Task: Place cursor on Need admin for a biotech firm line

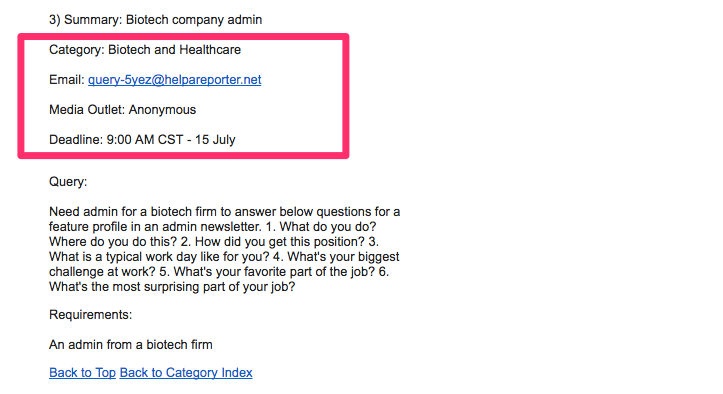Action: [x=225, y=212]
